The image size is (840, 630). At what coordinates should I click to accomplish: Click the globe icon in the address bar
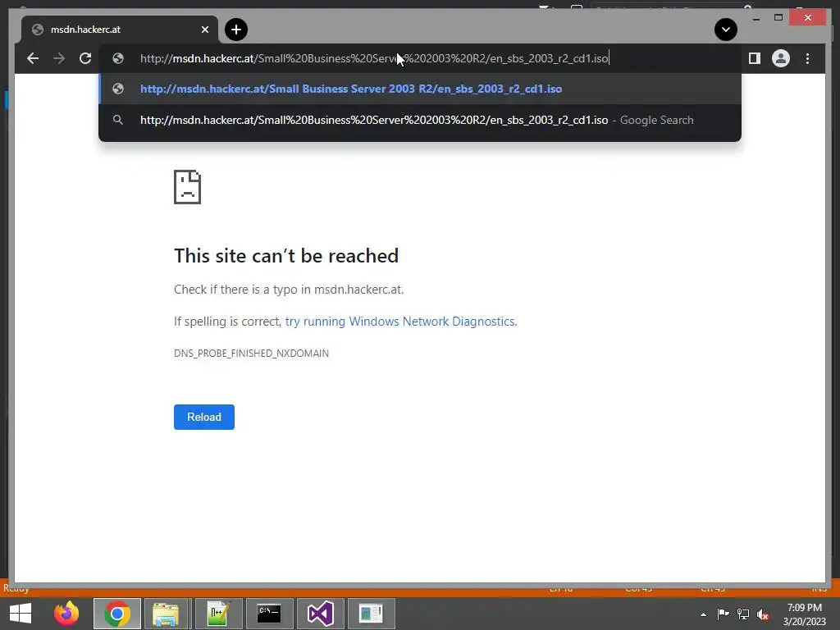pos(118,58)
